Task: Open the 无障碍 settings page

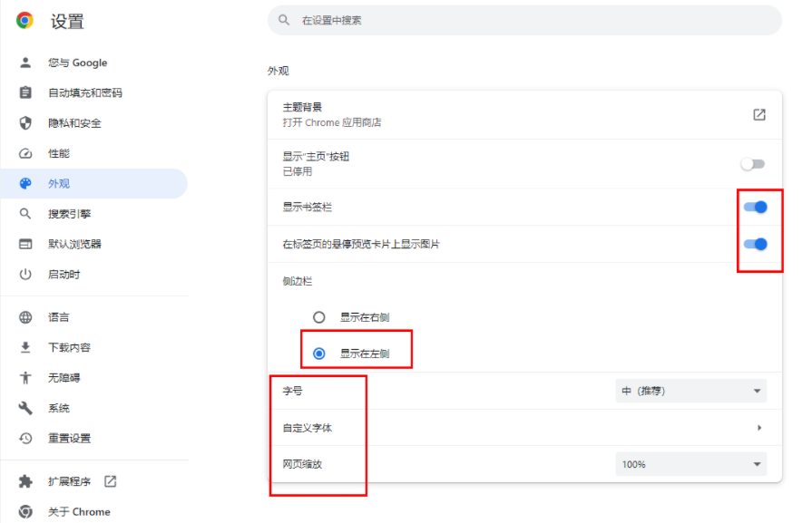Action: [x=94, y=378]
